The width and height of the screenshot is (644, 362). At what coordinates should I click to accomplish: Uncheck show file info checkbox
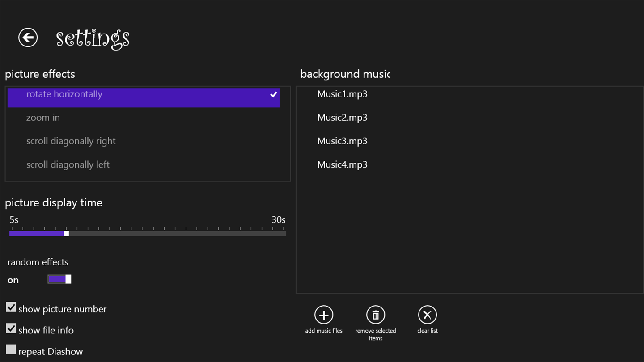(11, 328)
